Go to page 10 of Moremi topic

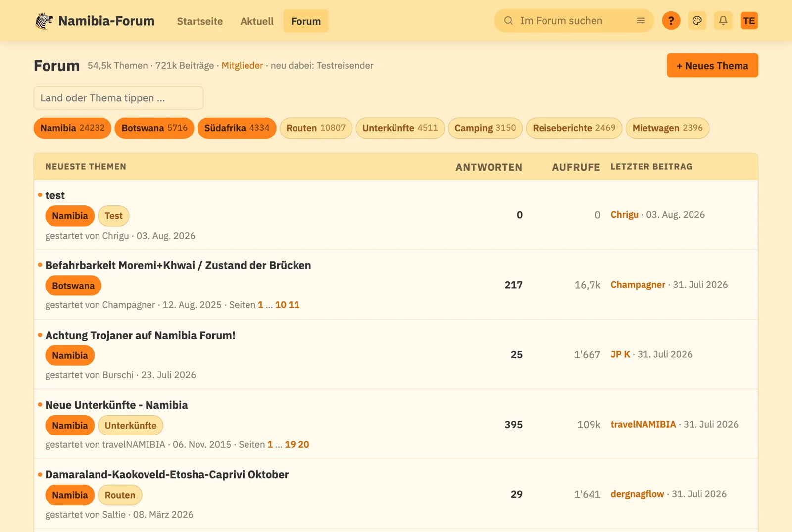click(x=281, y=305)
